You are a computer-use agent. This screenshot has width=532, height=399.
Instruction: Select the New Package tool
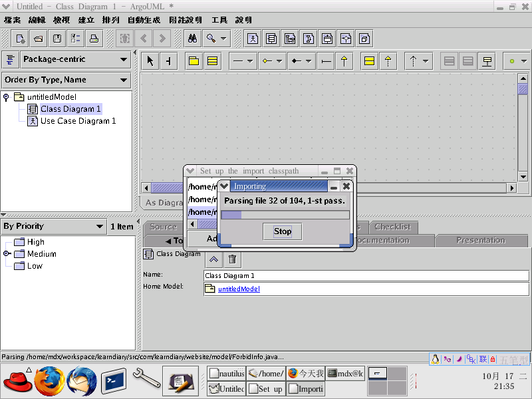[x=194, y=61]
